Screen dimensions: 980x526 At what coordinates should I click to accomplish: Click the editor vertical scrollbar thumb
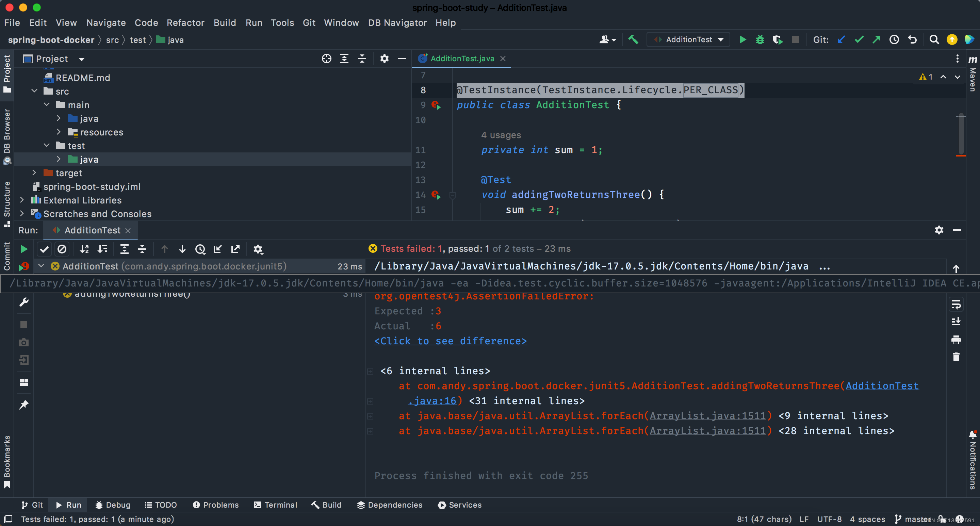961,133
